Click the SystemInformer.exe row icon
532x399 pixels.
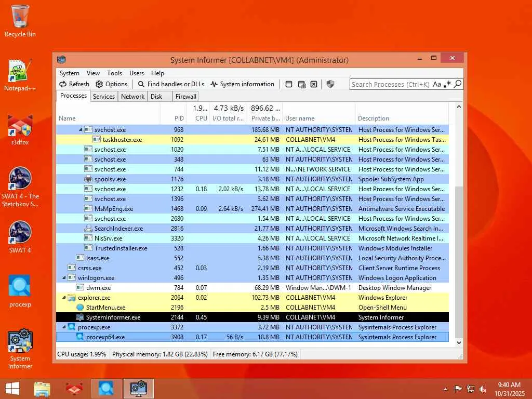point(80,317)
